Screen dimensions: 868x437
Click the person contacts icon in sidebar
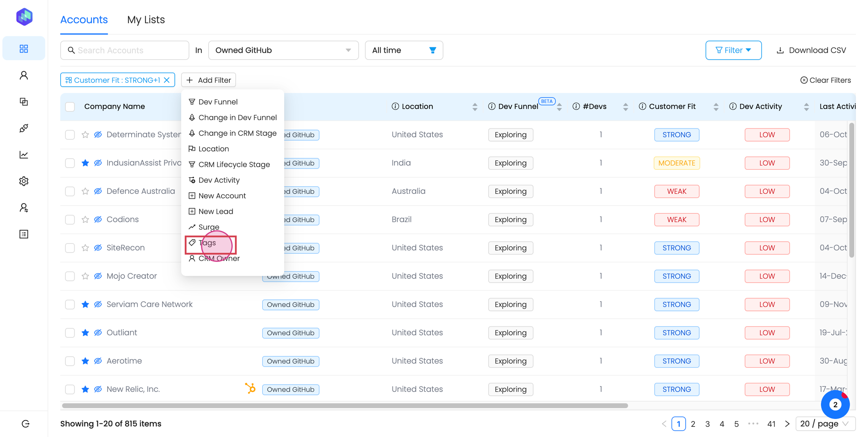coord(24,75)
